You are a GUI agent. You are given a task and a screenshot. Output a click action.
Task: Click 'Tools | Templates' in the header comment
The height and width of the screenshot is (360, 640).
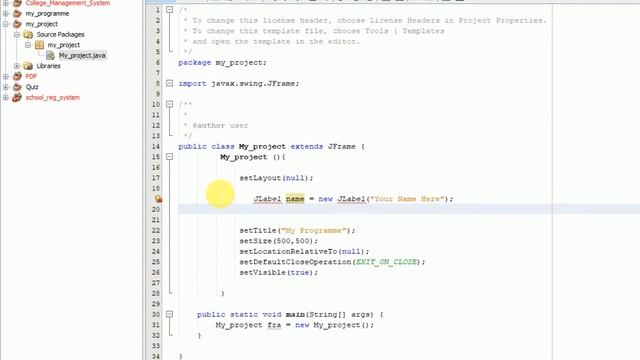point(404,31)
